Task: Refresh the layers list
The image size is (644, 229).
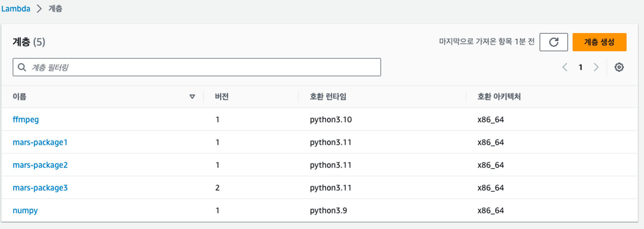Action: [x=554, y=42]
